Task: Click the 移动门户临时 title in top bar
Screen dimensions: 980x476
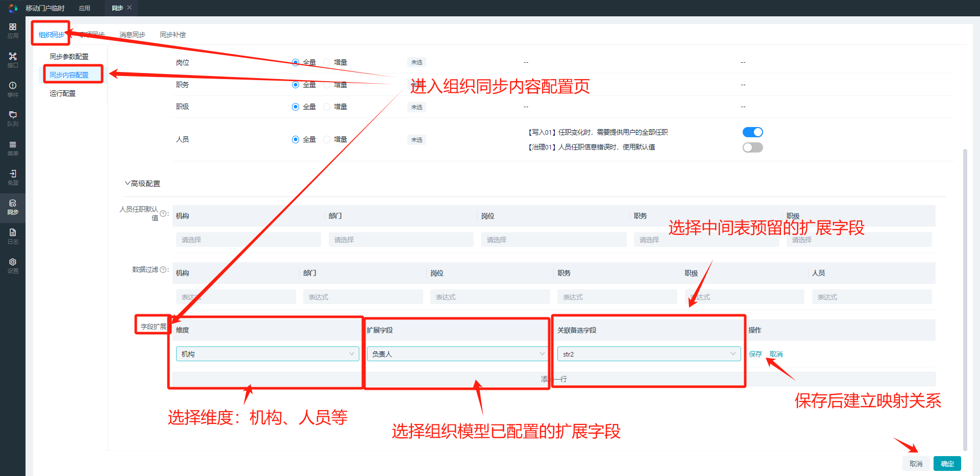Action: (x=45, y=8)
